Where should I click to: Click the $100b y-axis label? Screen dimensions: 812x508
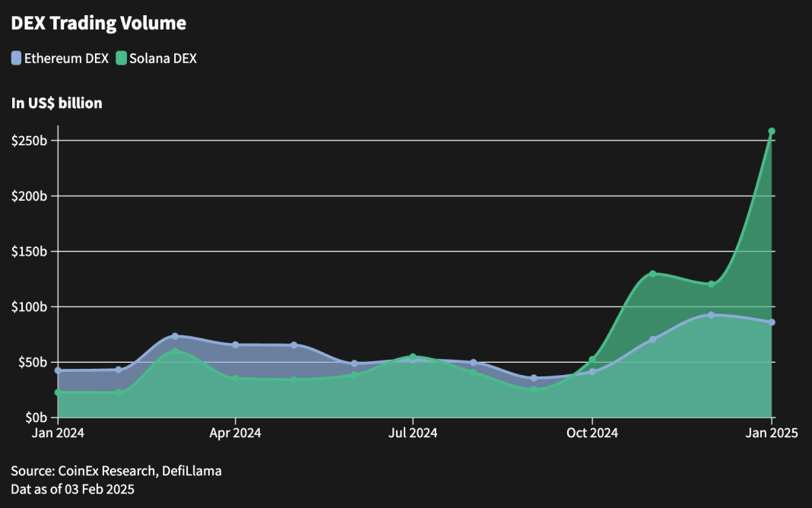click(30, 306)
